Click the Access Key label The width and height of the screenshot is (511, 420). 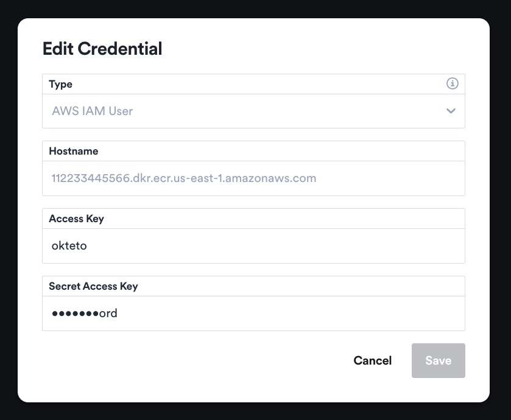[x=77, y=219]
